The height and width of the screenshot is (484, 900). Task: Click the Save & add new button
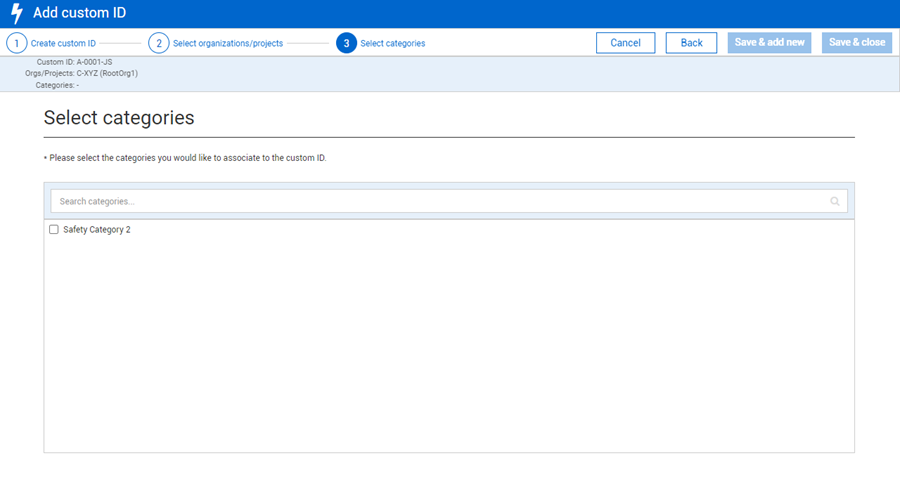pyautogui.click(x=769, y=43)
